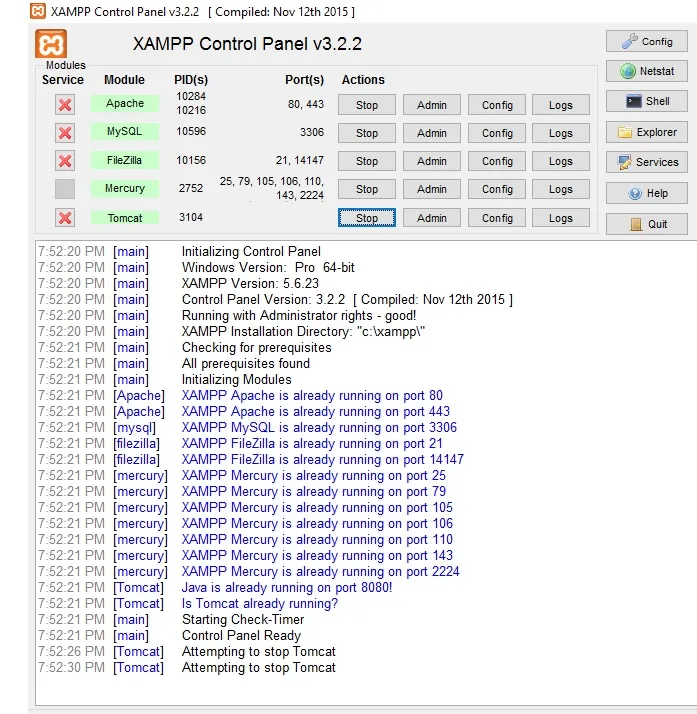Uninstall FileZilla service with red X
This screenshot has height=714, width=697.
coord(65,161)
